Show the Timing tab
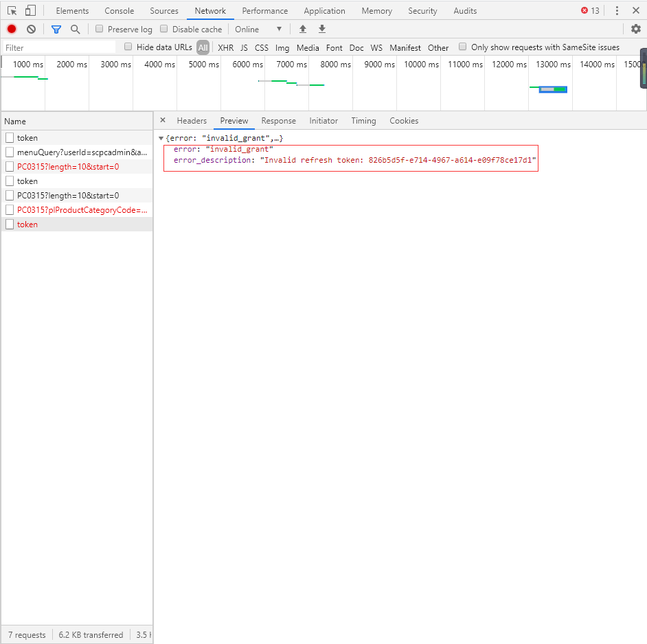This screenshot has height=644, width=647. point(363,120)
